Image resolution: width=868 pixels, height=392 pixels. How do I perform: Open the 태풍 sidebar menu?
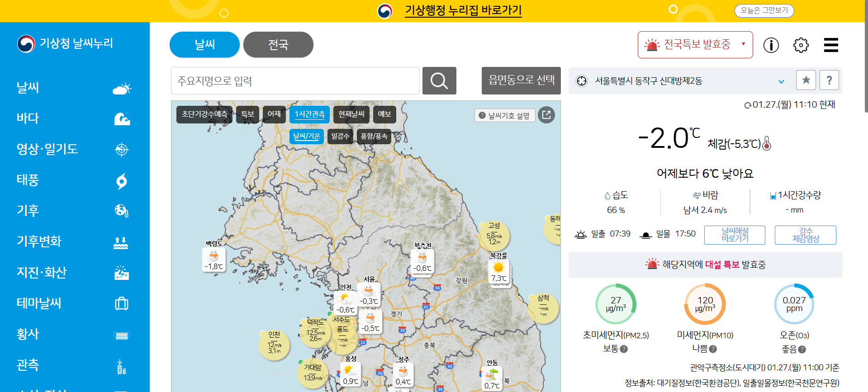click(28, 179)
